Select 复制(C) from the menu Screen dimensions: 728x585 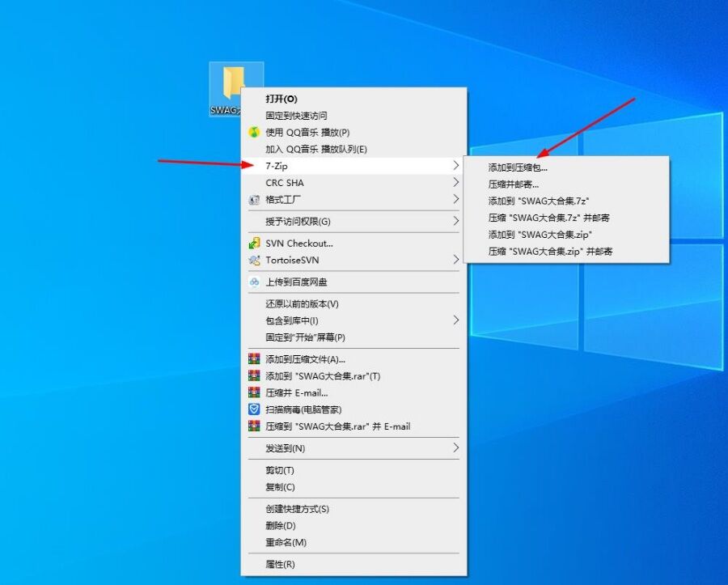pos(353,487)
